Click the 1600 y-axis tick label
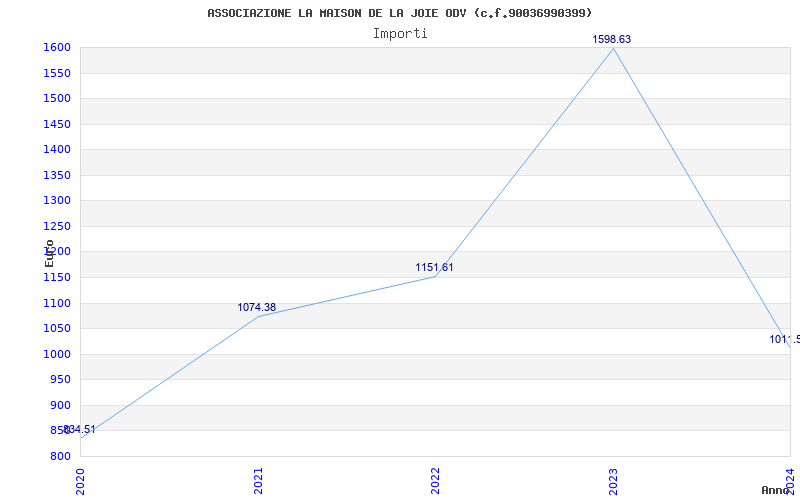This screenshot has width=800, height=500. coord(57,47)
